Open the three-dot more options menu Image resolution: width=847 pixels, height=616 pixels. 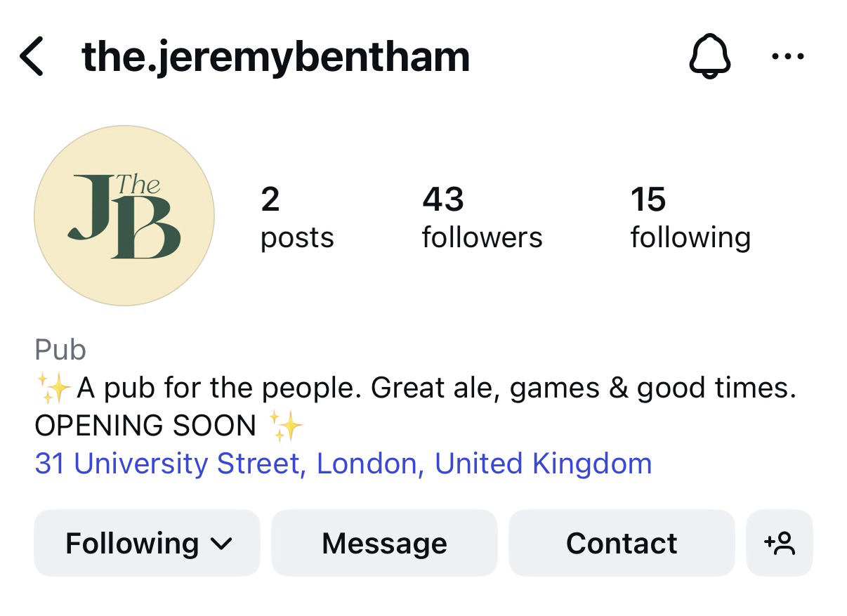tap(787, 57)
